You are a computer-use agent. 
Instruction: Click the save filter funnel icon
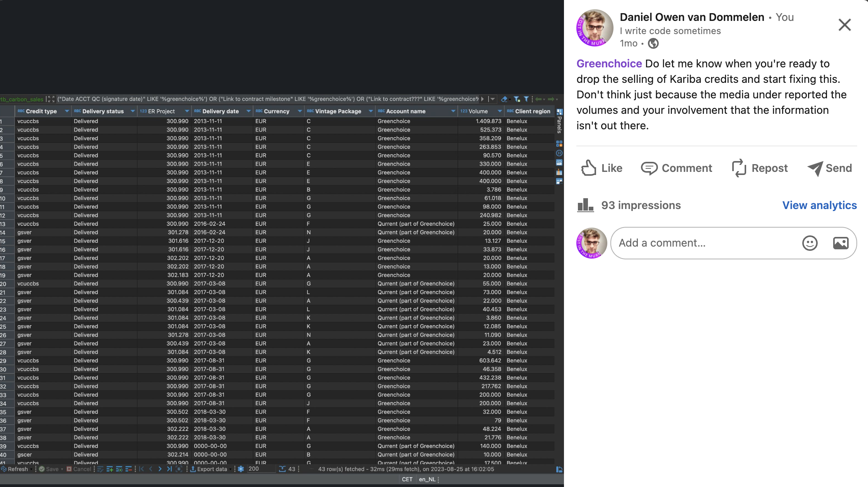[x=517, y=99]
